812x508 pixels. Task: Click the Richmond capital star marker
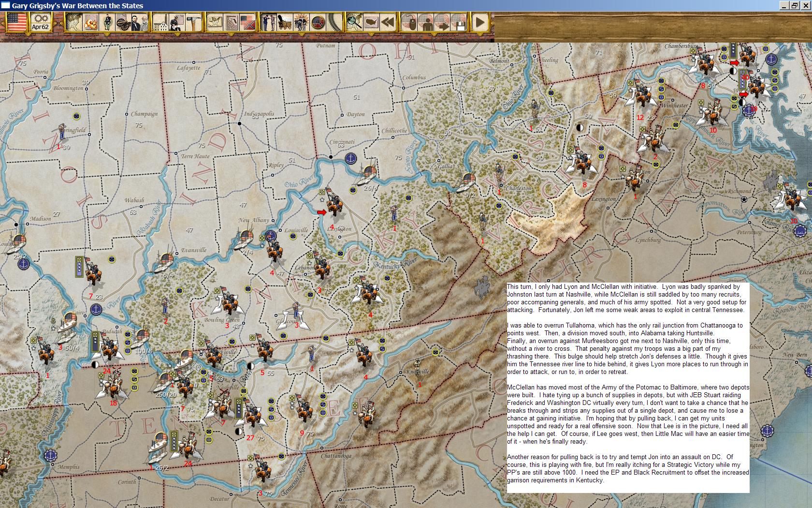tap(744, 199)
